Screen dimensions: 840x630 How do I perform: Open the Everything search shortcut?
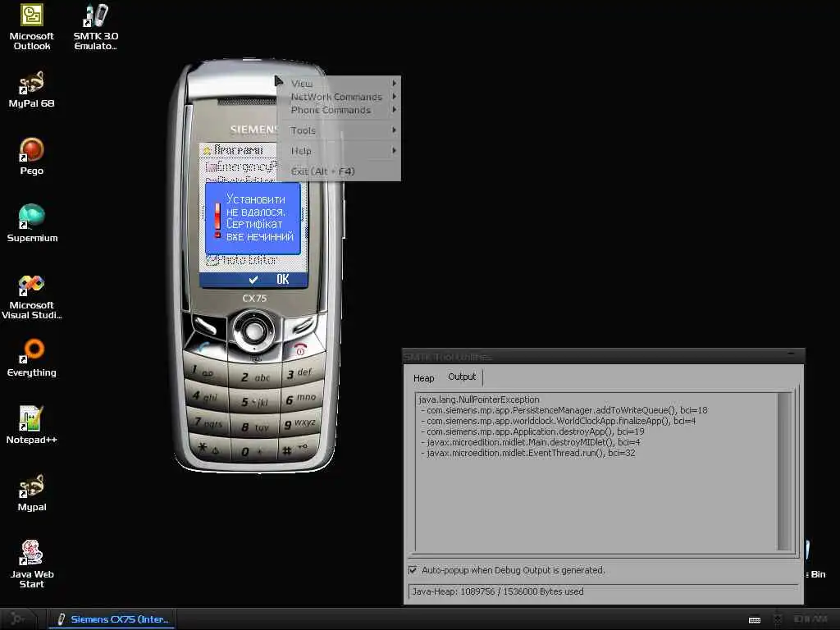pyautogui.click(x=32, y=358)
